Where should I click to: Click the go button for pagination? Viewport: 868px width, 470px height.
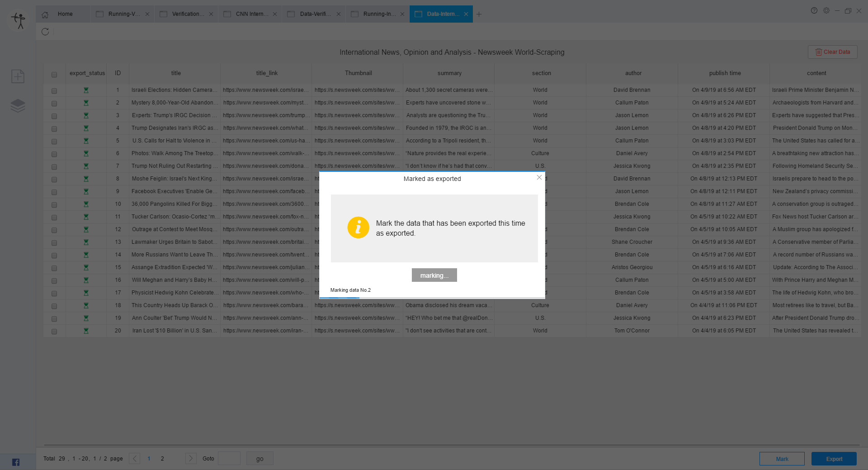[259, 458]
